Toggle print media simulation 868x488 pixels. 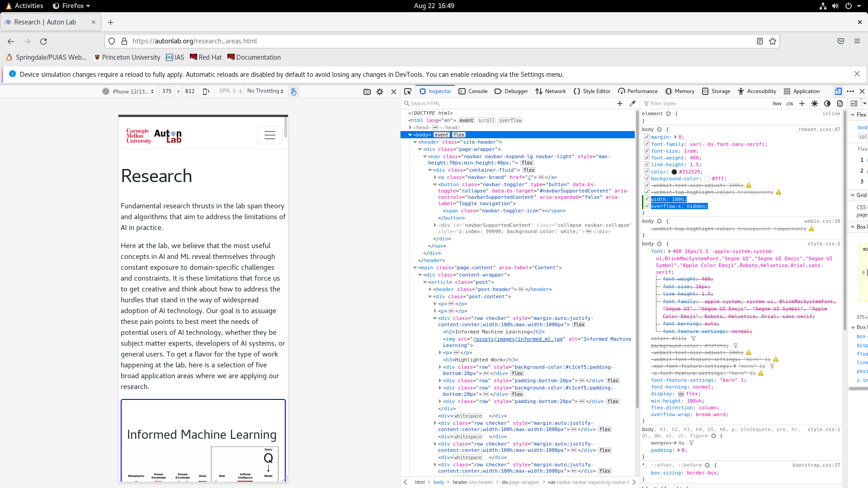pos(840,103)
